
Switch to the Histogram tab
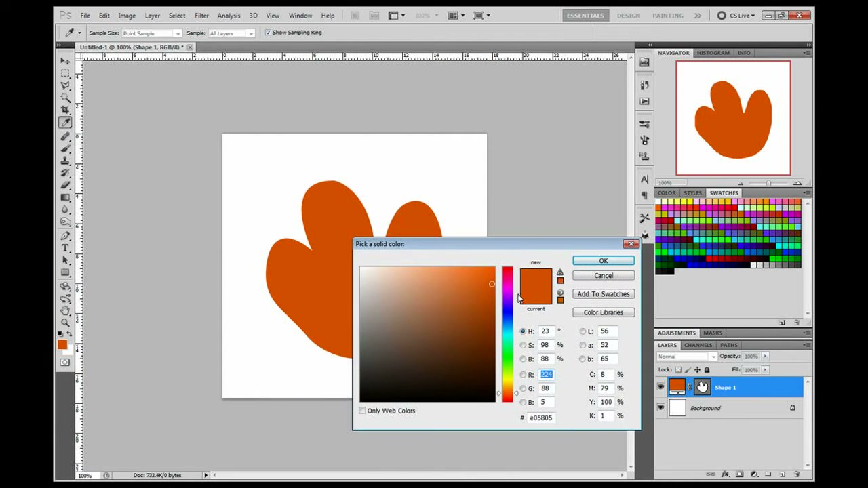[713, 53]
